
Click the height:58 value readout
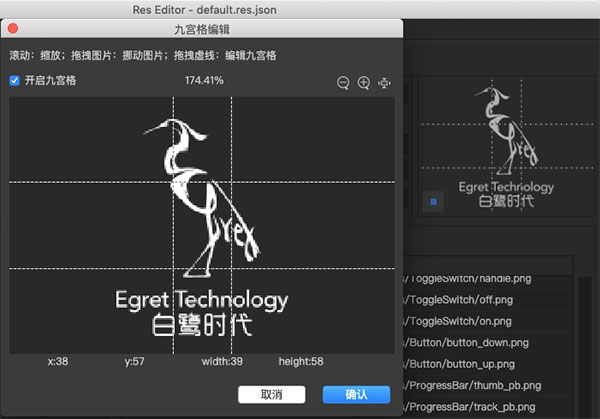coord(301,361)
